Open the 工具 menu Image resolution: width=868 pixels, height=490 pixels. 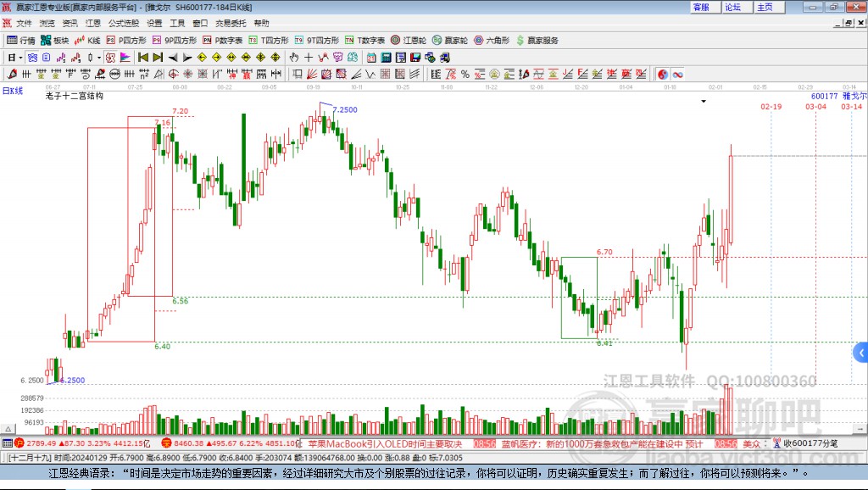[177, 23]
